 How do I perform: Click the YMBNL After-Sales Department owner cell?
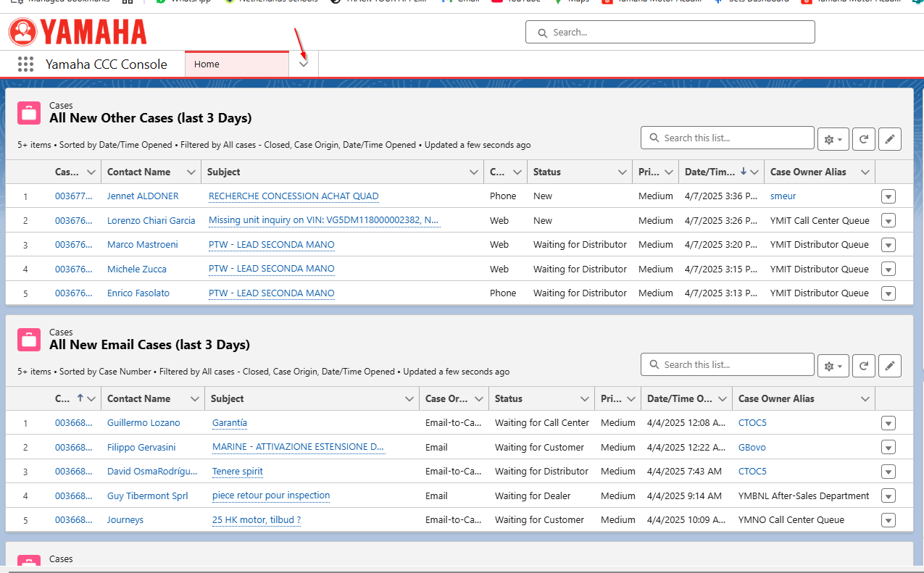[804, 495]
